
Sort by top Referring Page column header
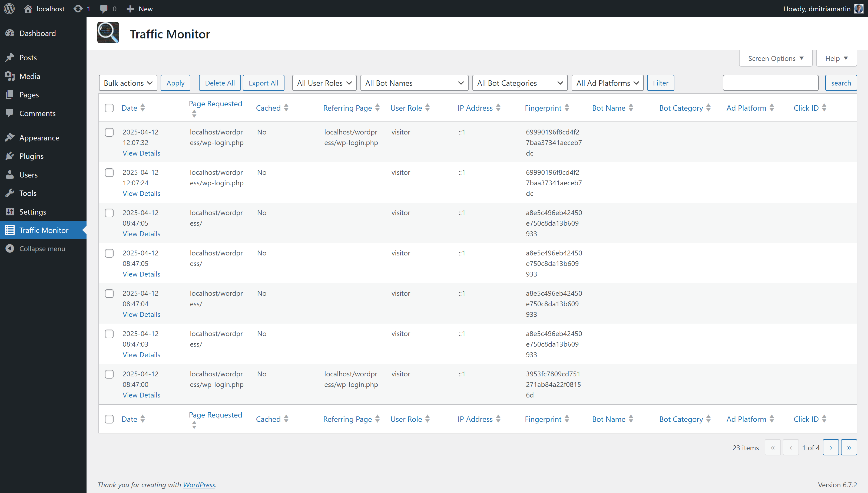click(347, 108)
